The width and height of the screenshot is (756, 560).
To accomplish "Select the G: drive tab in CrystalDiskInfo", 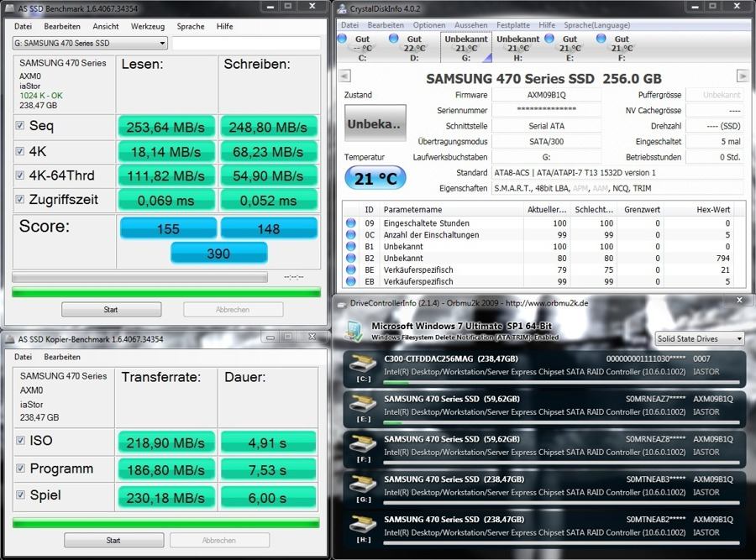I will click(x=465, y=48).
